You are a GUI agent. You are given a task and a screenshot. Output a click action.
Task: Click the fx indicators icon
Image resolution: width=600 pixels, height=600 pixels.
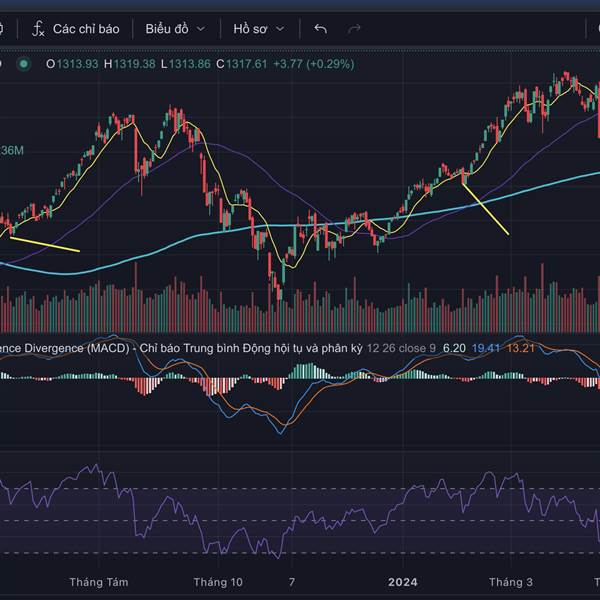(x=38, y=29)
